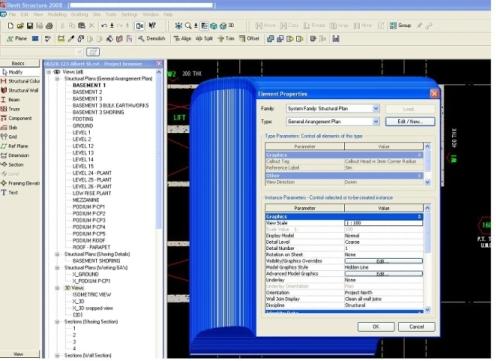This screenshot has width=496, height=361.
Task: Click Edit button for Advanced Model Graphics
Action: pos(384,274)
